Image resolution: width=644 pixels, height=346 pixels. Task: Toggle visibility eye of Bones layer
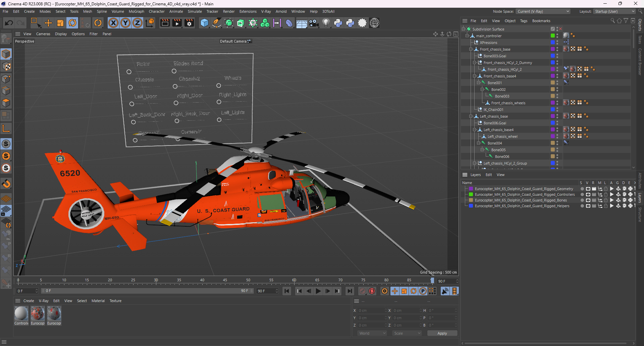(588, 200)
